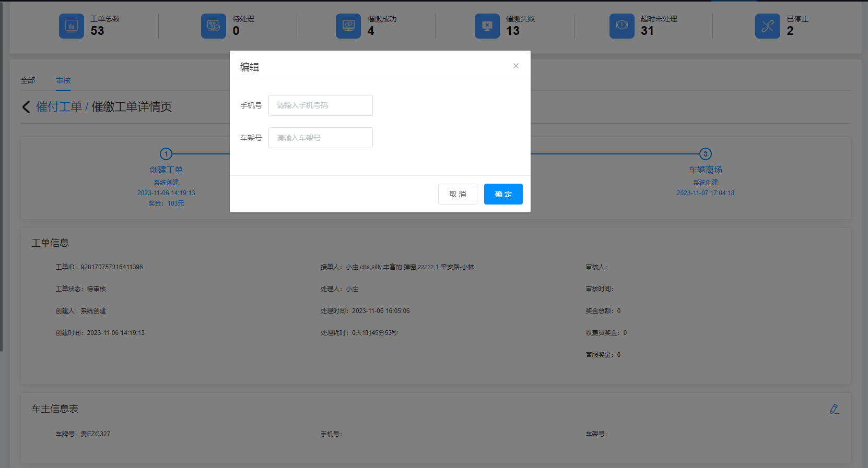868x468 pixels.
Task: Select the 审核 tab
Action: [63, 80]
